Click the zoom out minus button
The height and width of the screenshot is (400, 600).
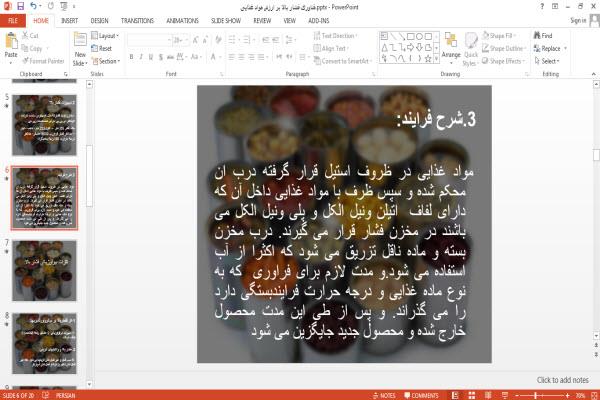pyautogui.click(x=517, y=395)
